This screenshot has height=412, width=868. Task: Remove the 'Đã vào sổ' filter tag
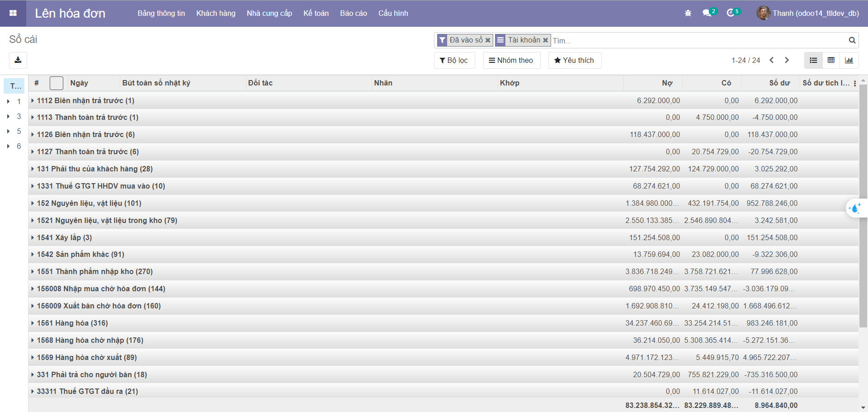pos(488,40)
